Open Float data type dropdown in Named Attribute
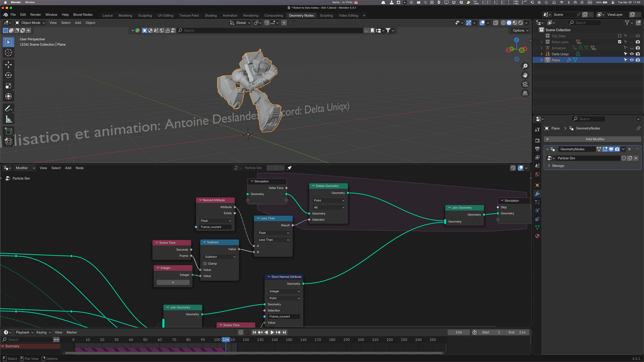 [216, 221]
